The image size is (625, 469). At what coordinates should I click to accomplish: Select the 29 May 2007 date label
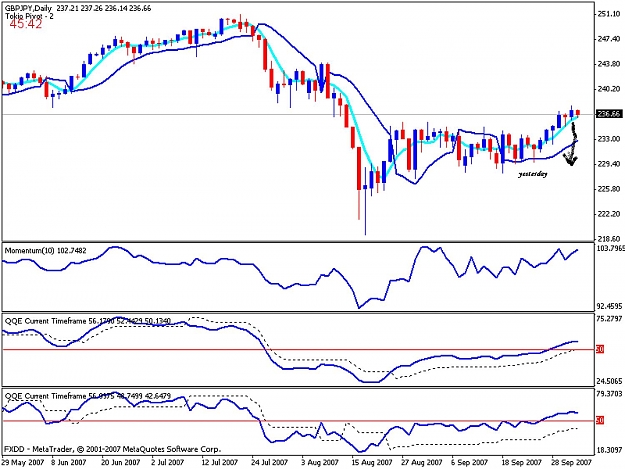pyautogui.click(x=23, y=462)
